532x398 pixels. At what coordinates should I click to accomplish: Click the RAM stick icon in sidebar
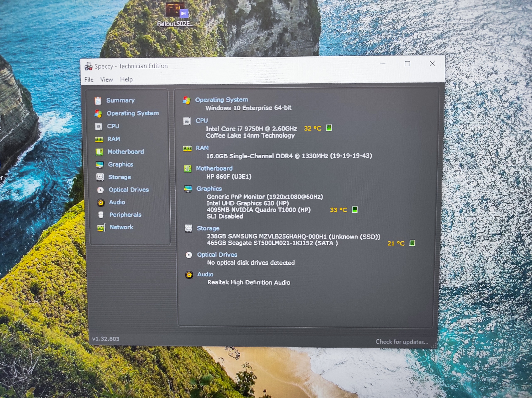[99, 139]
